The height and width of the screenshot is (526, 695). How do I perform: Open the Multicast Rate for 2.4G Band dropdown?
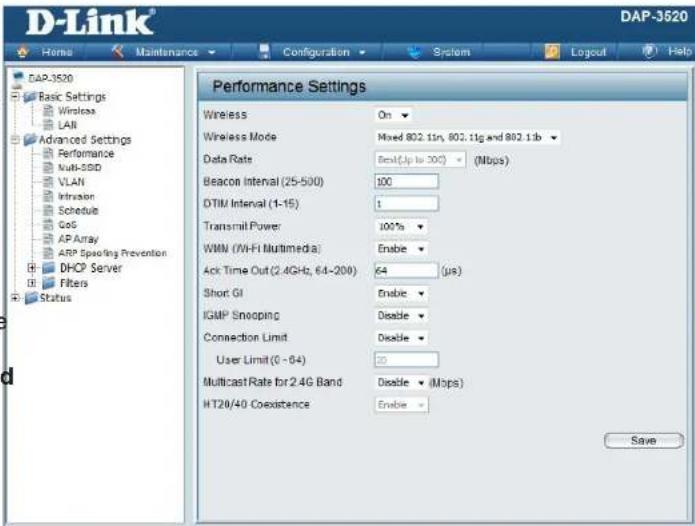(x=401, y=382)
